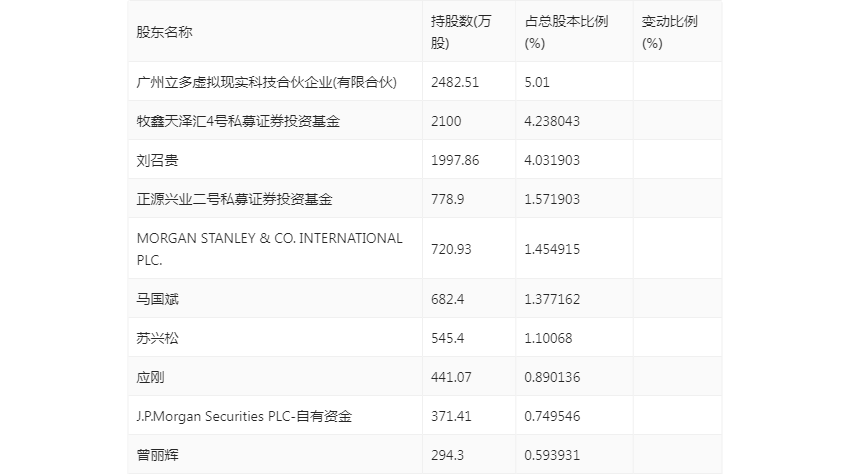Click share percentage 1.454915

point(552,249)
